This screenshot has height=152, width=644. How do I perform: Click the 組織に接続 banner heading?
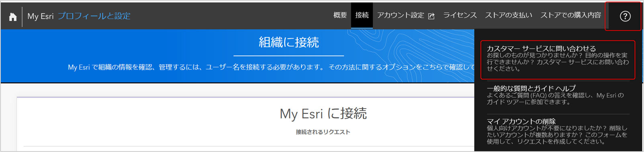[x=288, y=42]
